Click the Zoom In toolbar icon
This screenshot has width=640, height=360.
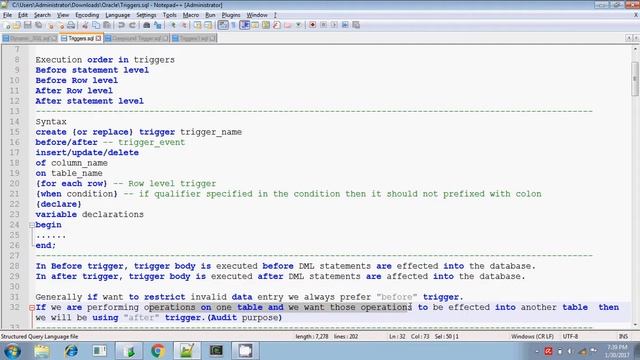[x=173, y=25]
